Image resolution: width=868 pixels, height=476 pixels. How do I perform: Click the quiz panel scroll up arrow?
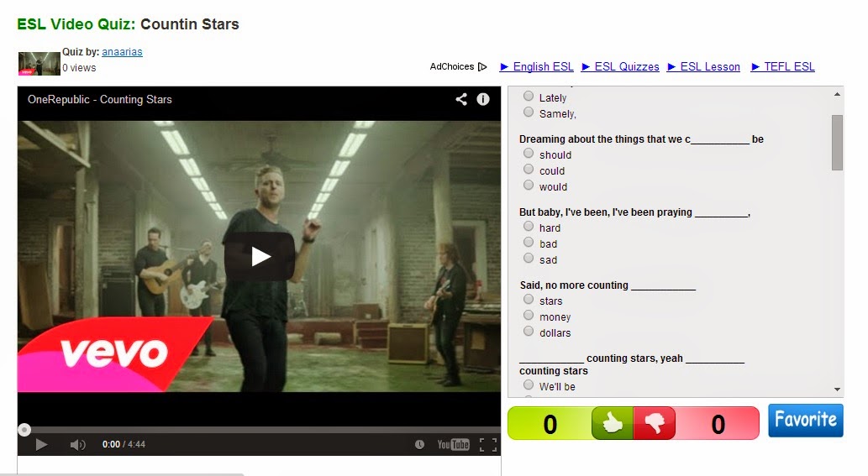837,95
